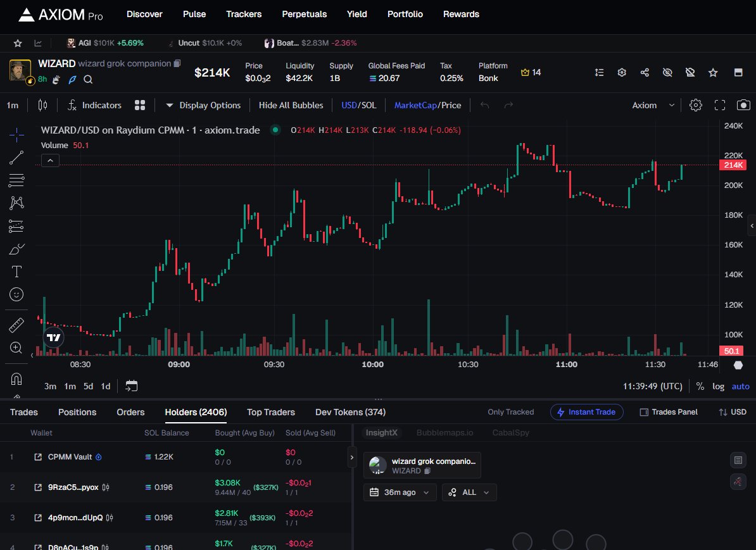Select the trend line drawing tool
Image resolution: width=756 pixels, height=550 pixels.
pyautogui.click(x=16, y=158)
